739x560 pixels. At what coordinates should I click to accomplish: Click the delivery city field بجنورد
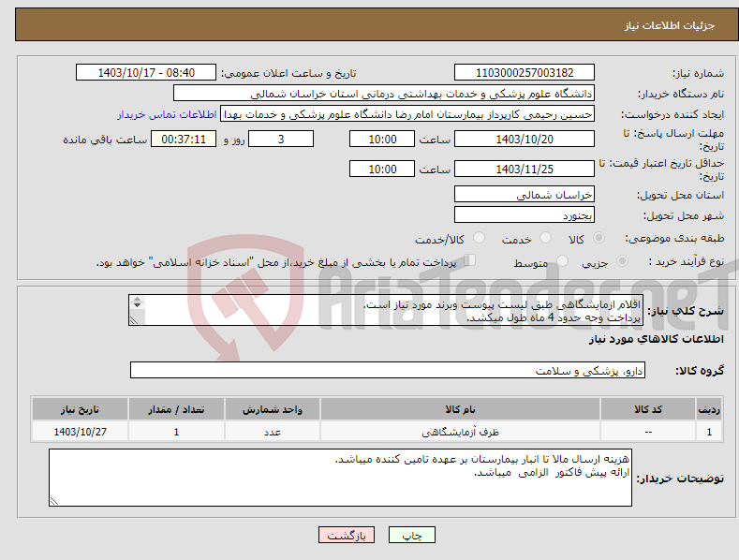click(x=525, y=215)
